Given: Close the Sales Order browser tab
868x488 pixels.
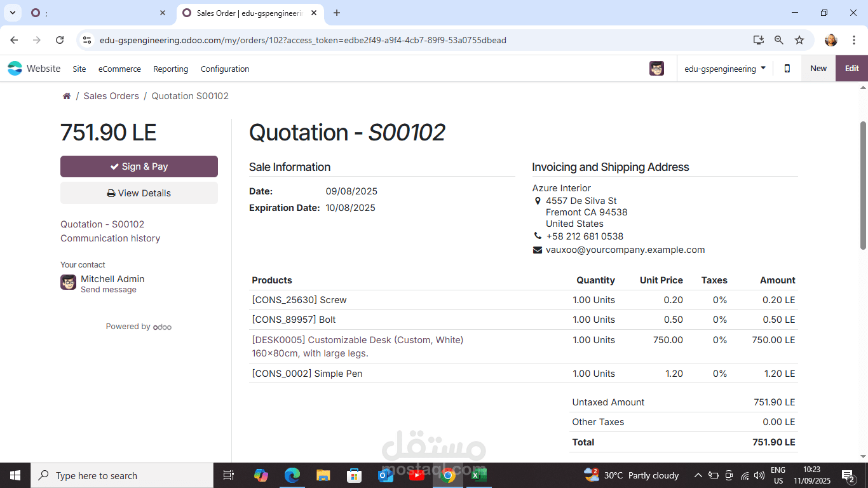Looking at the screenshot, I should (x=314, y=13).
